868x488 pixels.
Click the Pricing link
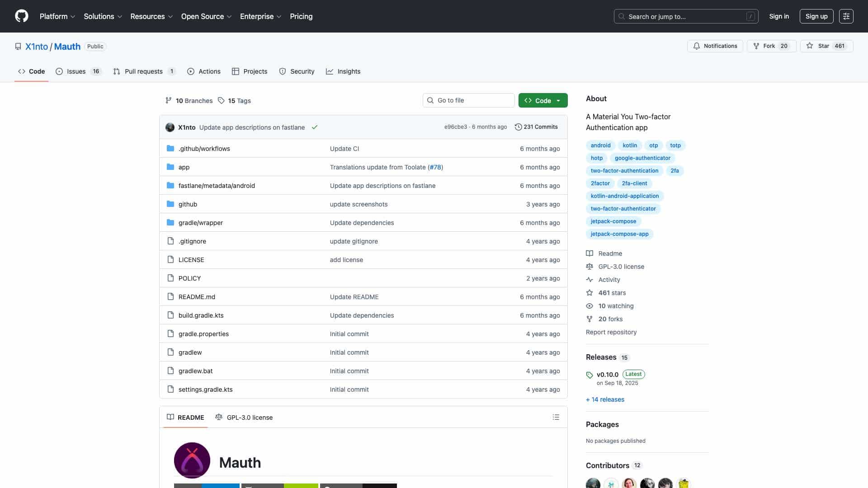(301, 16)
